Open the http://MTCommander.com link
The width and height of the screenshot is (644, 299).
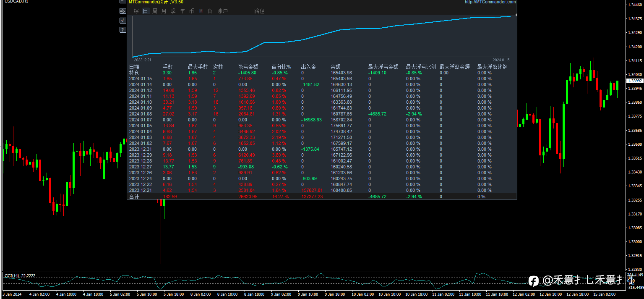pyautogui.click(x=490, y=2)
